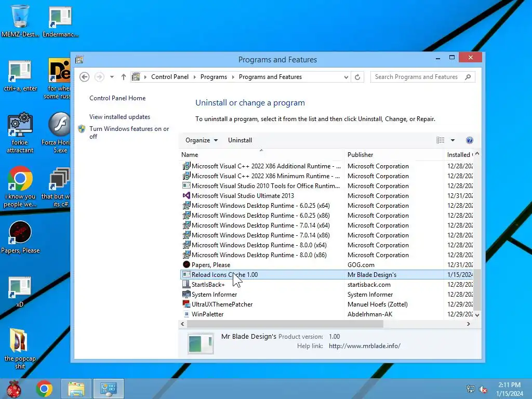Click the GOG.com publisher cell
Image resolution: width=532 pixels, height=399 pixels.
361,265
